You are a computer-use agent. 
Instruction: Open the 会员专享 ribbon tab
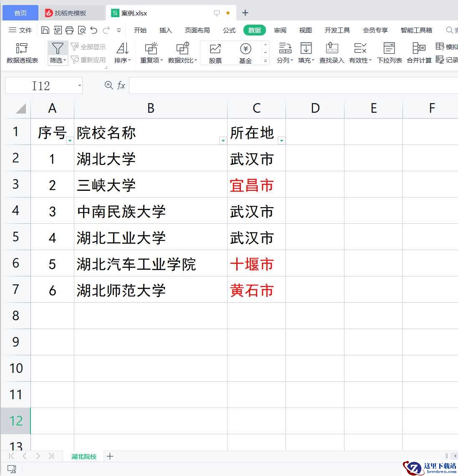pos(375,30)
